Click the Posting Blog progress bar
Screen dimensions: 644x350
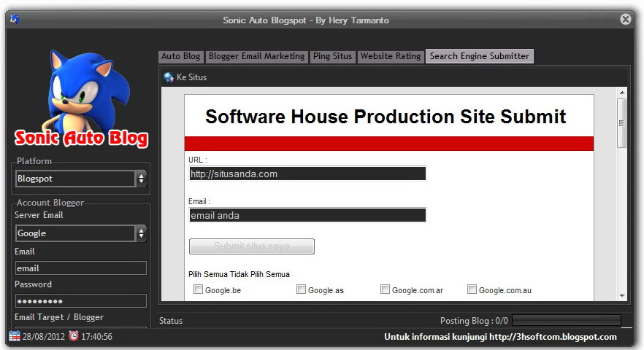pos(567,320)
